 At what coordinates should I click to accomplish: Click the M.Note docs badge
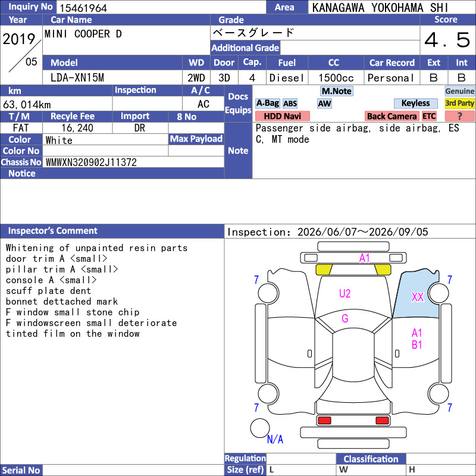(x=337, y=91)
